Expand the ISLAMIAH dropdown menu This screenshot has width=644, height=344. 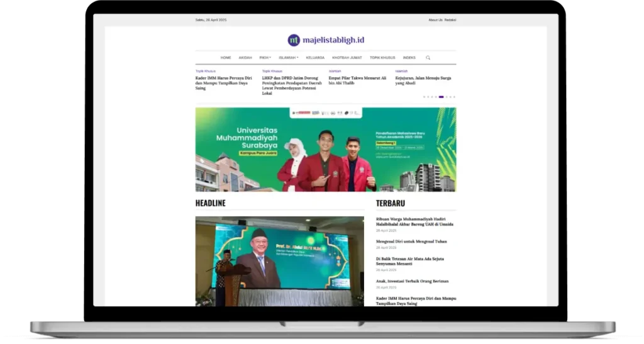tap(289, 58)
